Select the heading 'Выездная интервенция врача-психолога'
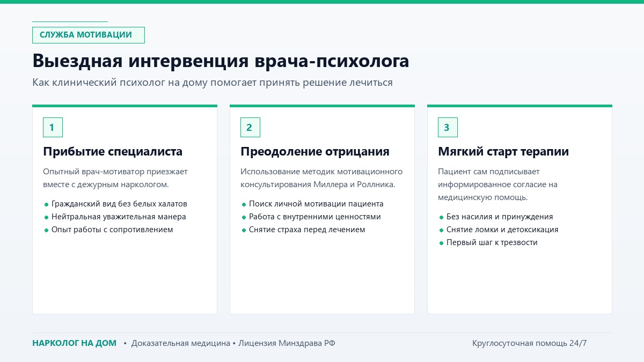This screenshot has height=362, width=644. point(221,61)
